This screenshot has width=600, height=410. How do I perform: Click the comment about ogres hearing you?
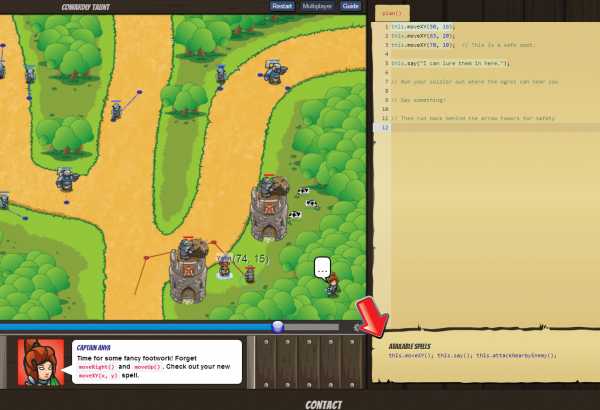click(x=474, y=82)
